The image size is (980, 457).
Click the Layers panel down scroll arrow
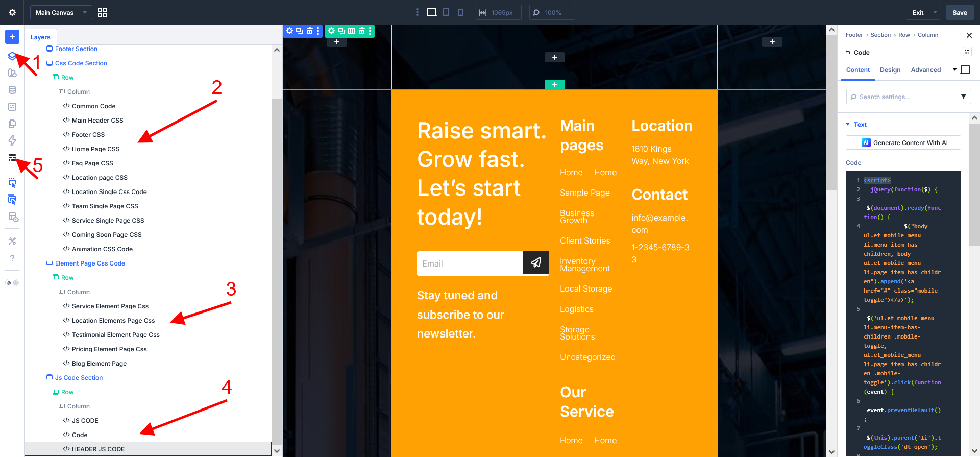277,451
